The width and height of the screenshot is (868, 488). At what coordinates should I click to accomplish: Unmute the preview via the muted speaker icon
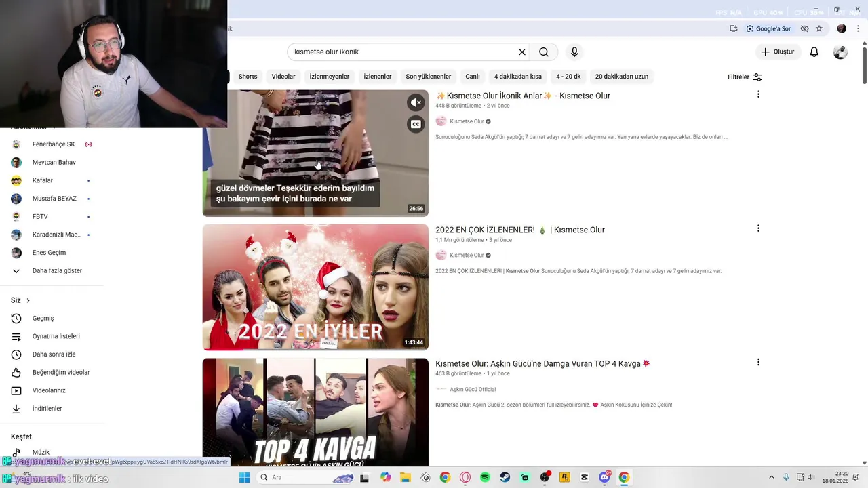pyautogui.click(x=416, y=102)
